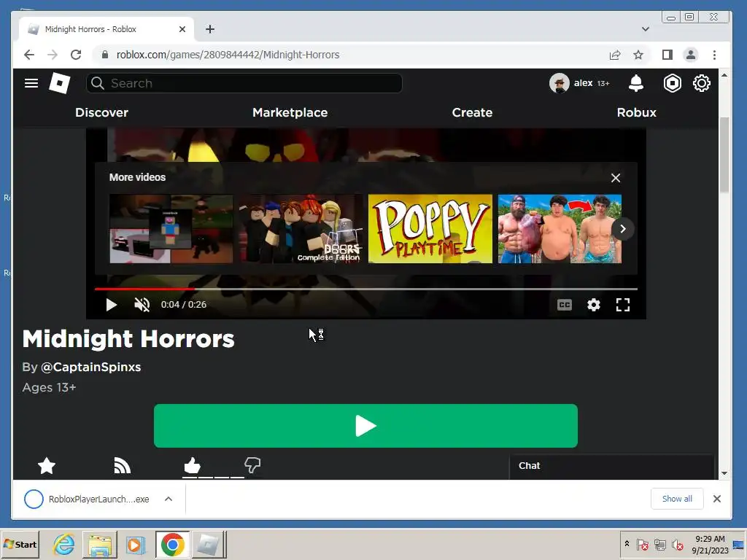The height and width of the screenshot is (560, 747).
Task: Open the Roblox settings gear in header
Action: coord(701,83)
